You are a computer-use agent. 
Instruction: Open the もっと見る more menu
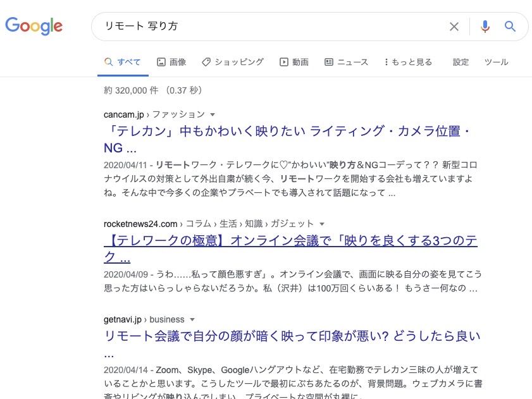(408, 62)
